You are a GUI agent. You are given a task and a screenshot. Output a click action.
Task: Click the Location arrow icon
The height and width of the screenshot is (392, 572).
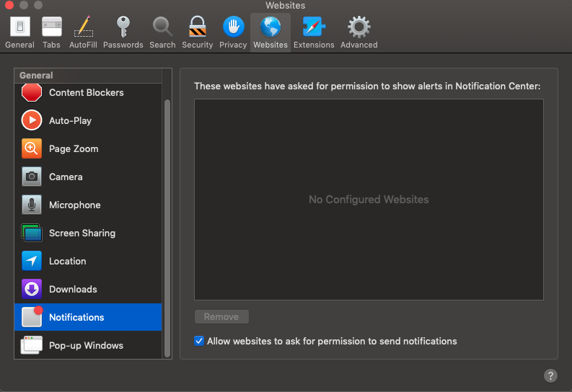tap(32, 261)
